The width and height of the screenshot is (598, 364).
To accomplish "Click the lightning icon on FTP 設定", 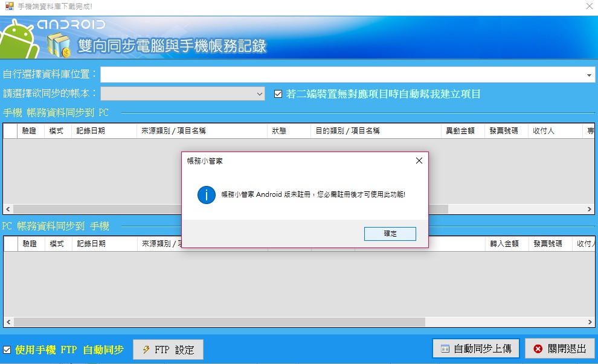I will [146, 350].
